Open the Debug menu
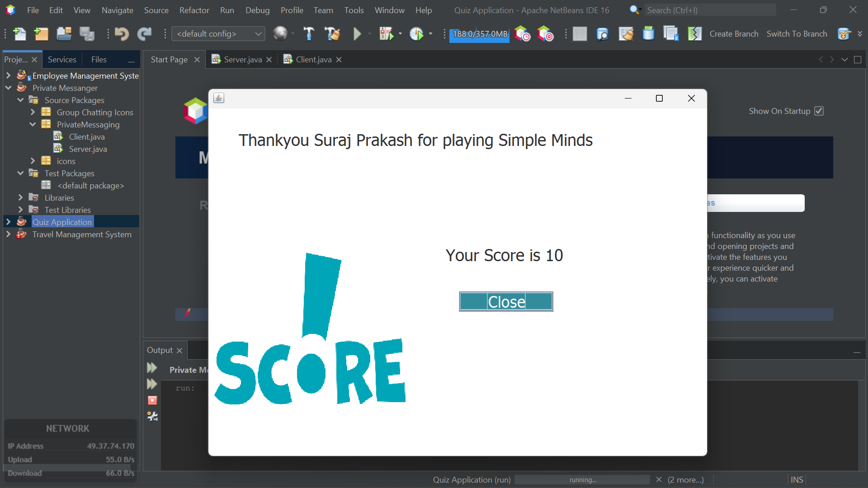Viewport: 868px width, 488px height. 257,10
